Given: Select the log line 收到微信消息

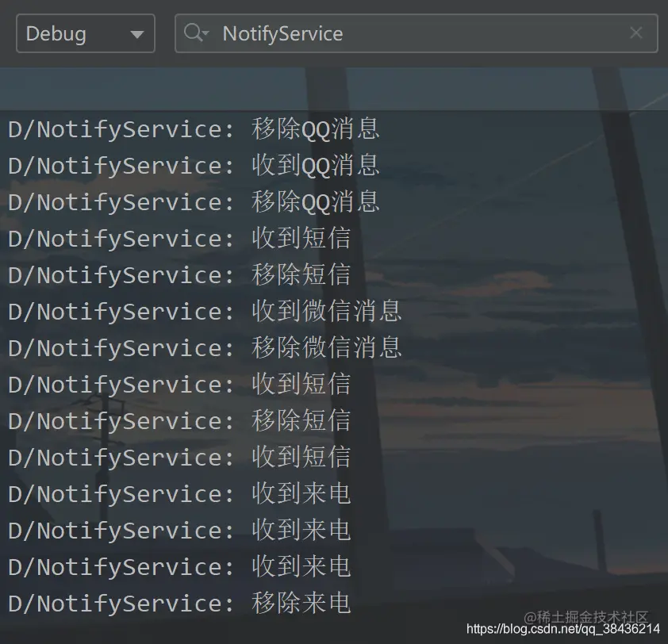Looking at the screenshot, I should click(205, 312).
